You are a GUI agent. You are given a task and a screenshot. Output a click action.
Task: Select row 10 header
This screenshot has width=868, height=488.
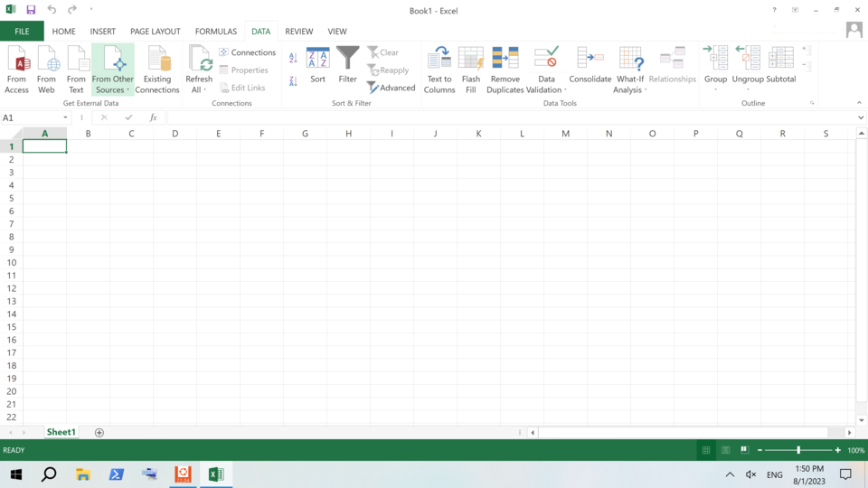(x=11, y=262)
